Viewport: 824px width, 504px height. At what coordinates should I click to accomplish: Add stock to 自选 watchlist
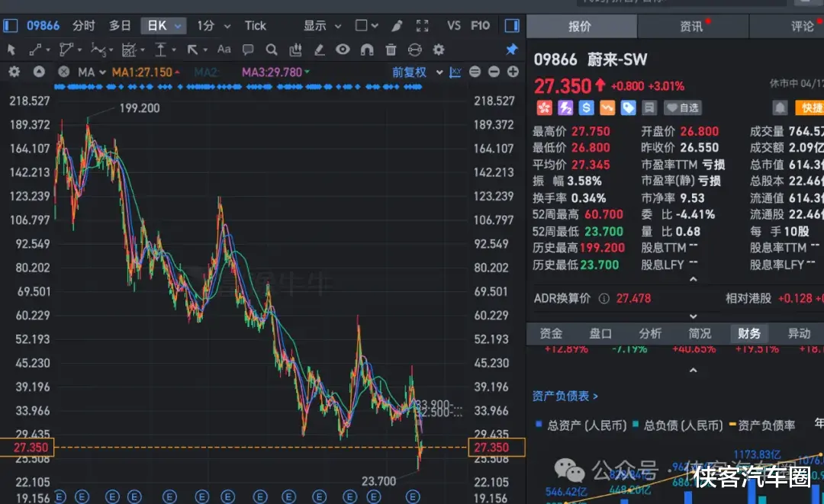click(x=683, y=108)
